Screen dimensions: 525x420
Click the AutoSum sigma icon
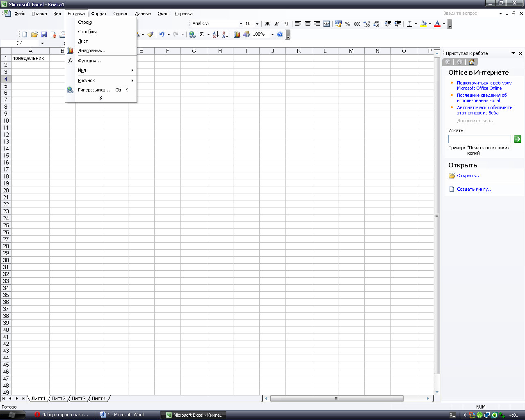pyautogui.click(x=201, y=35)
